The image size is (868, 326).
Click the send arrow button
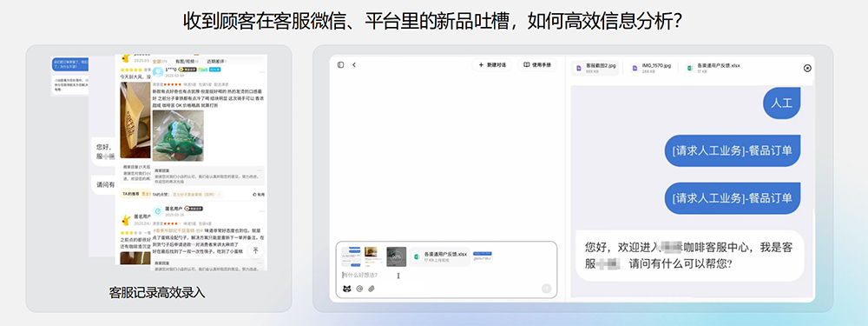click(x=546, y=289)
